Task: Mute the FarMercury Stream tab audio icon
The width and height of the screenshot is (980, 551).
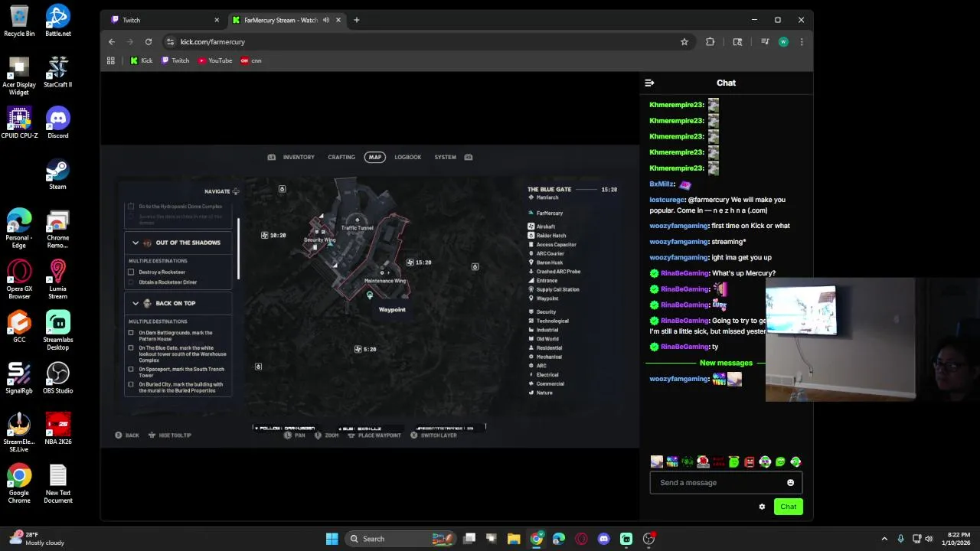Action: 326,20
